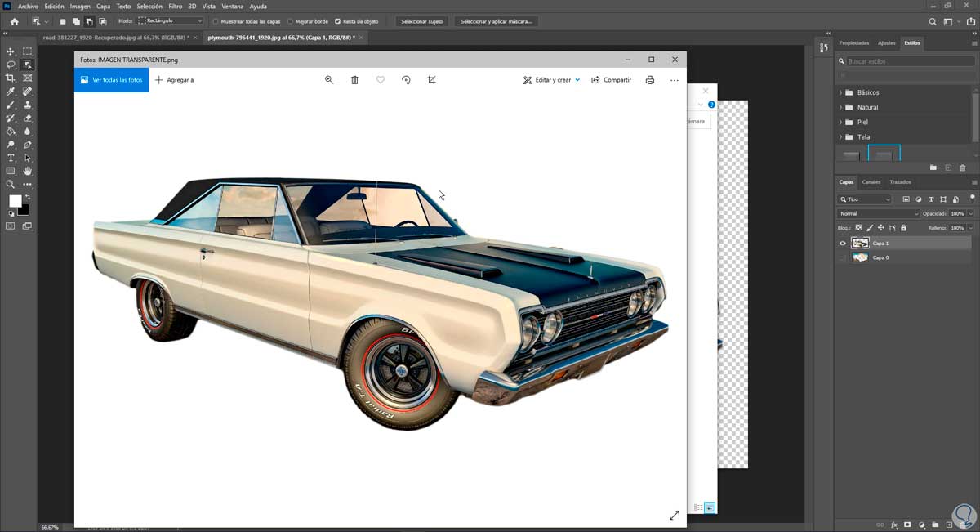980x532 pixels.
Task: Click 'Ver todas las fotos' button
Action: (x=111, y=80)
